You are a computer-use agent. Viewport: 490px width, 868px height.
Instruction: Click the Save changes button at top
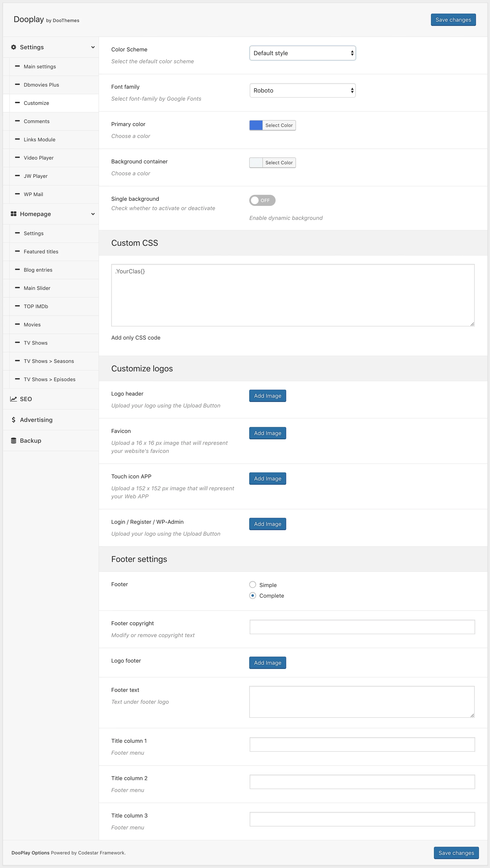[453, 20]
